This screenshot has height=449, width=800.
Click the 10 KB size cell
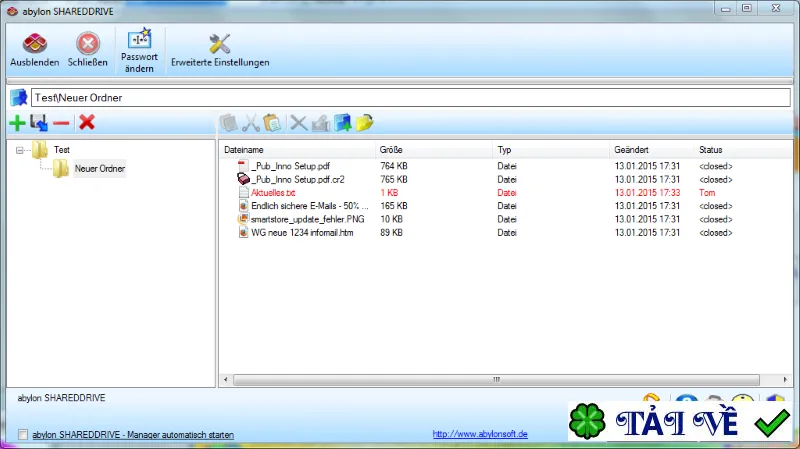point(391,219)
